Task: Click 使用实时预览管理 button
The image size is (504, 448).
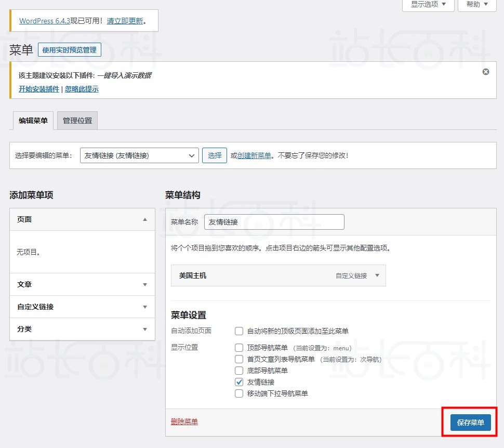Action: point(70,50)
